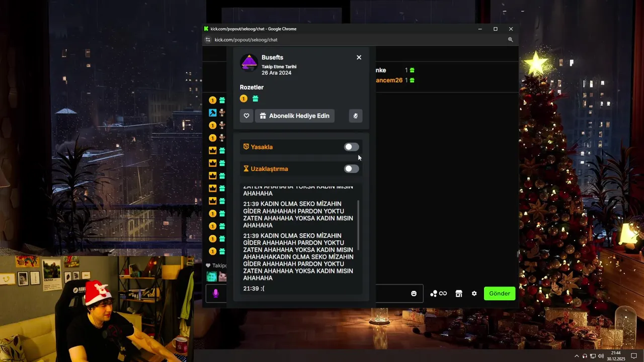Click the Chrome zoom magnifier icon

510,40
